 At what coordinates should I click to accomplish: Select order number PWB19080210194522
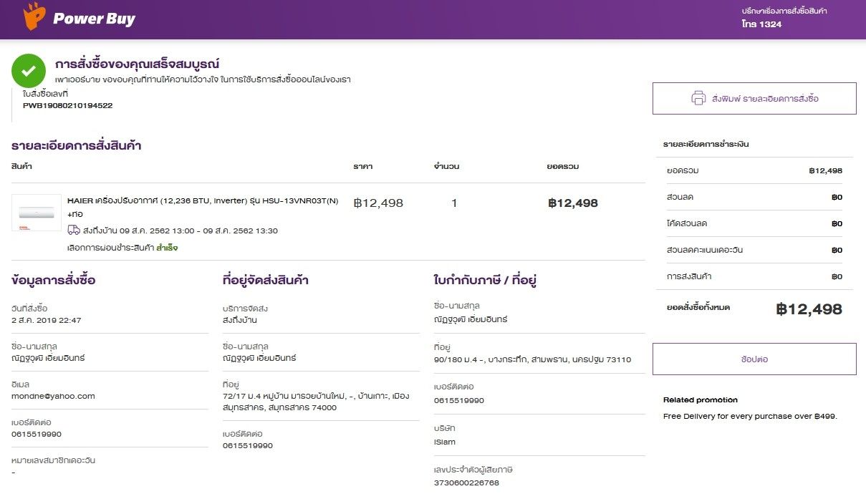[x=67, y=105]
